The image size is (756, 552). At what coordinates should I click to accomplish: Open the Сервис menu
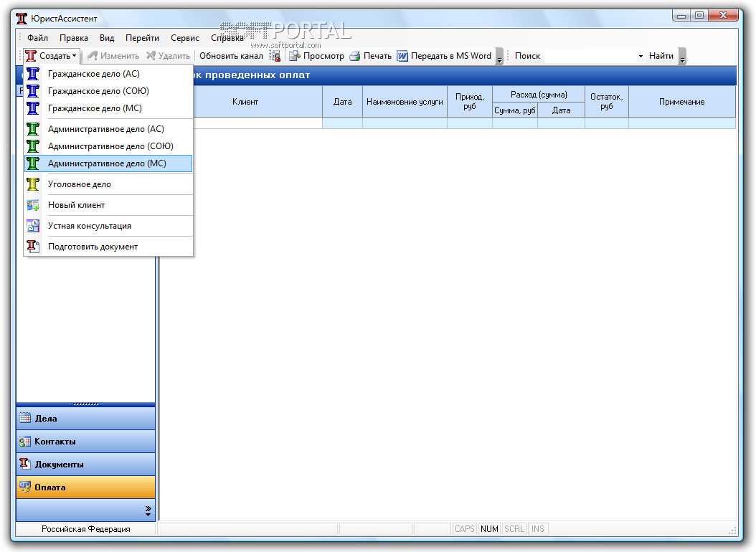(x=185, y=37)
